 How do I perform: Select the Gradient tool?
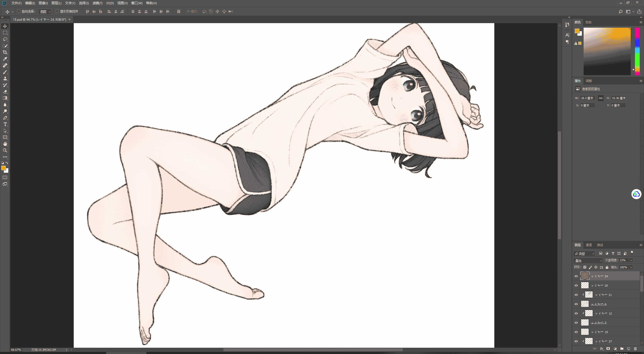[5, 98]
